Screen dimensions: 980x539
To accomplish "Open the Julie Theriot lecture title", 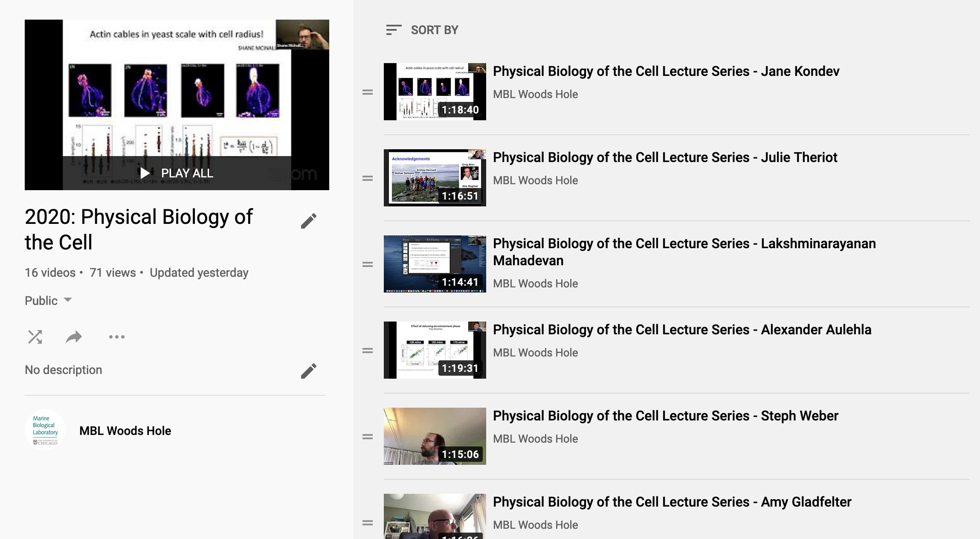I will coord(665,157).
